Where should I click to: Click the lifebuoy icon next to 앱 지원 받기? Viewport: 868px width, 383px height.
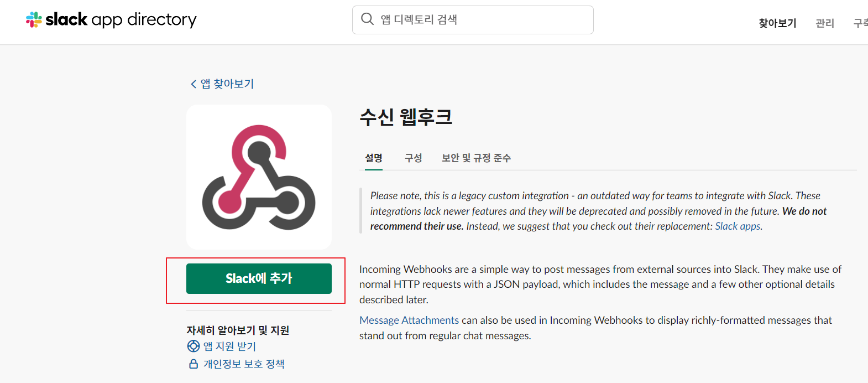(194, 346)
